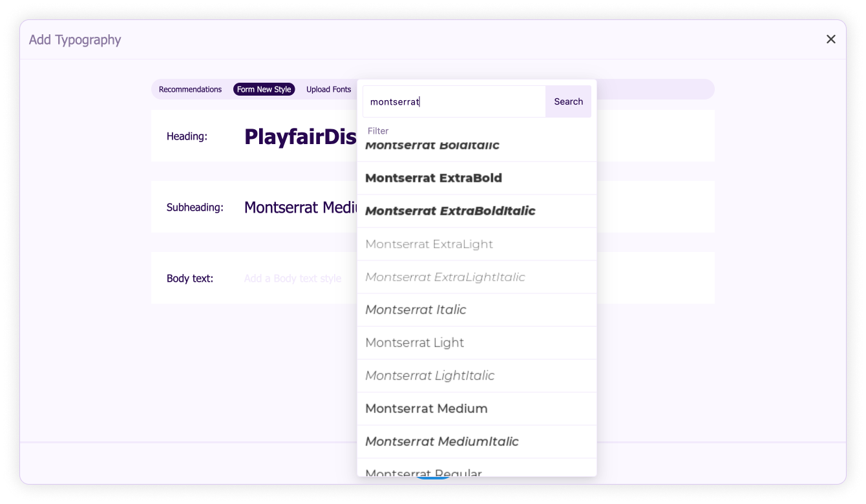The image size is (866, 504).
Task: Click the Subheading: label
Action: click(195, 207)
